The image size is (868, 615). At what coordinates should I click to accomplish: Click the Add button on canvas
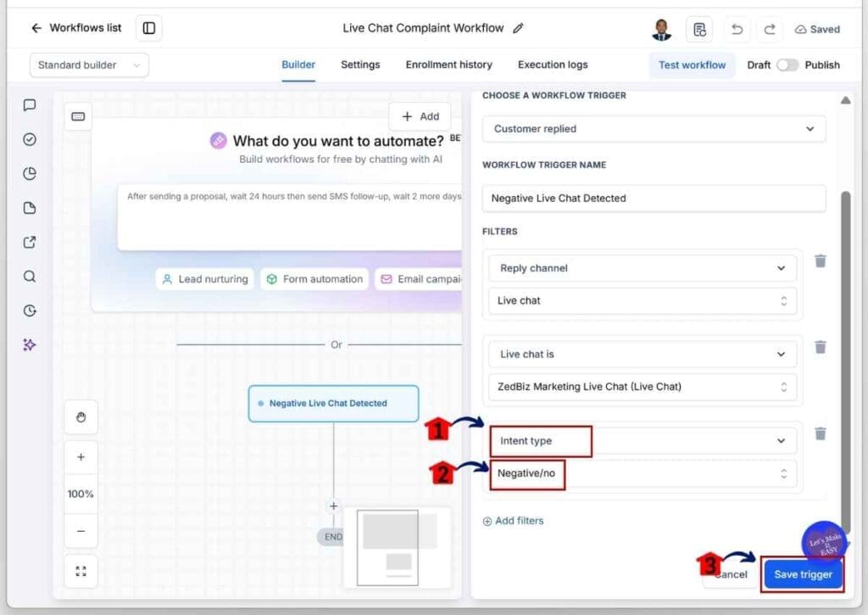pos(420,116)
